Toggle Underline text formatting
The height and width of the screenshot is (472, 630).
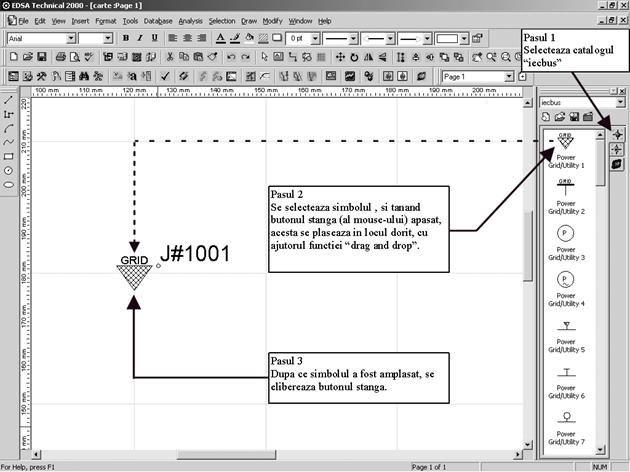(x=153, y=39)
